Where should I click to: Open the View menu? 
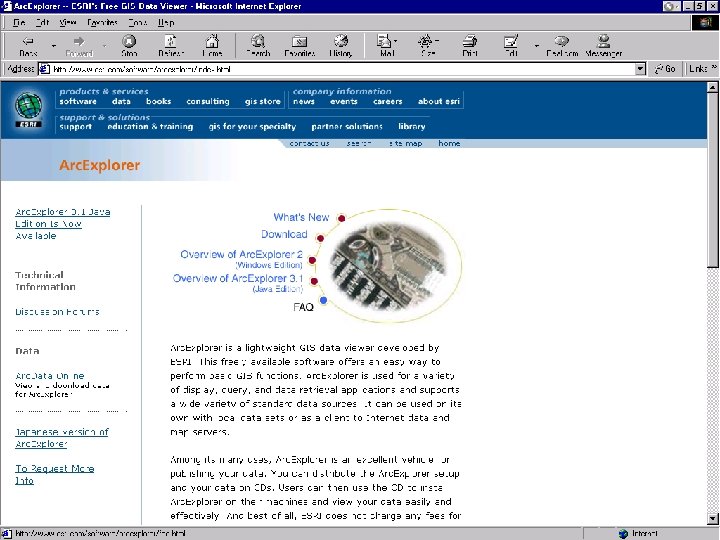68,22
